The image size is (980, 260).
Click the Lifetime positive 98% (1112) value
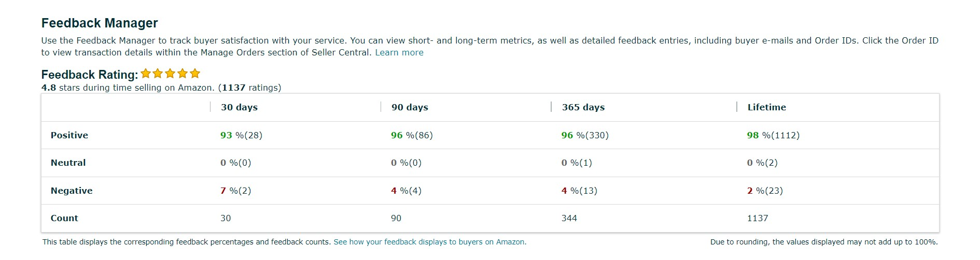[773, 135]
